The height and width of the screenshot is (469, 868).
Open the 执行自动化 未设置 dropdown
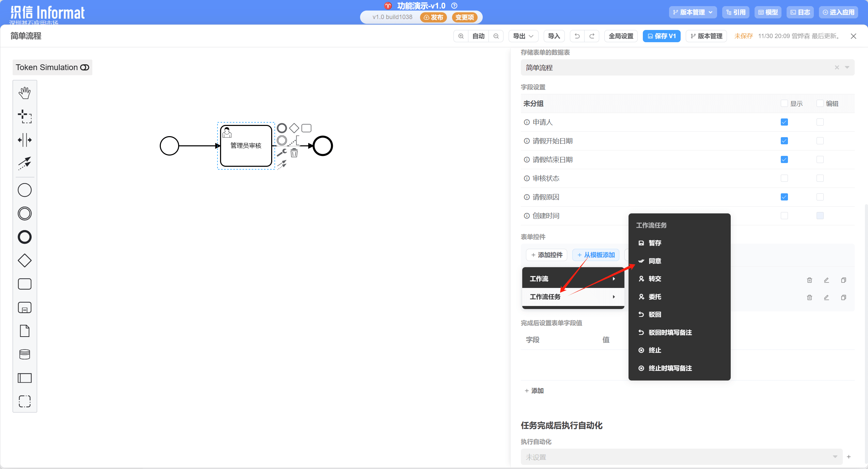[681, 457]
